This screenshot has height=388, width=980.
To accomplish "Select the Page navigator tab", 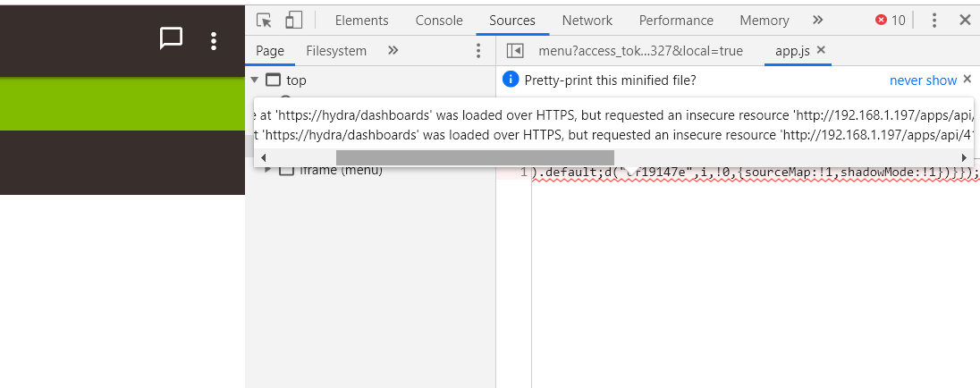I will tap(270, 51).
